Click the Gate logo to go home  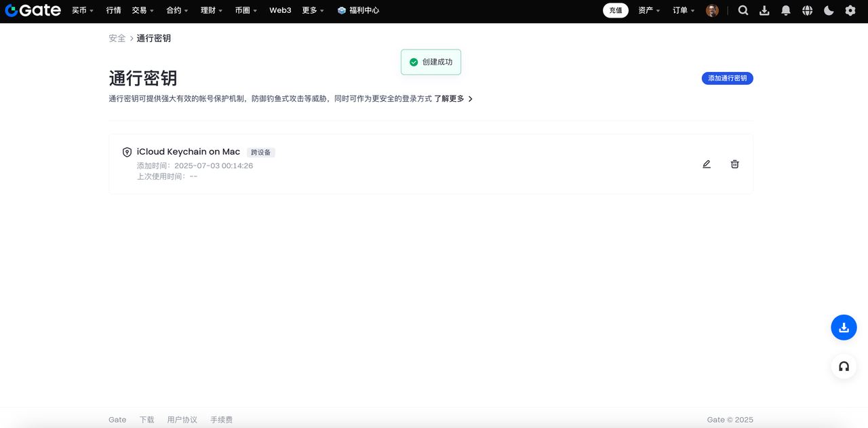(x=33, y=10)
